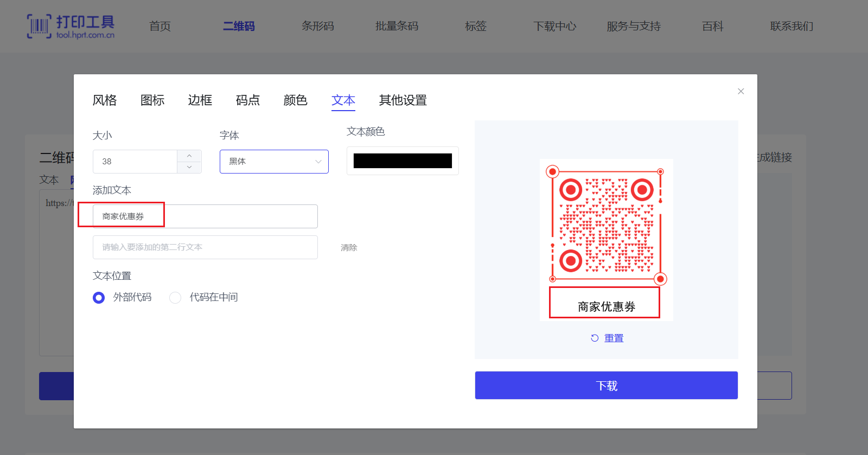Click the 重置 link

pos(614,338)
